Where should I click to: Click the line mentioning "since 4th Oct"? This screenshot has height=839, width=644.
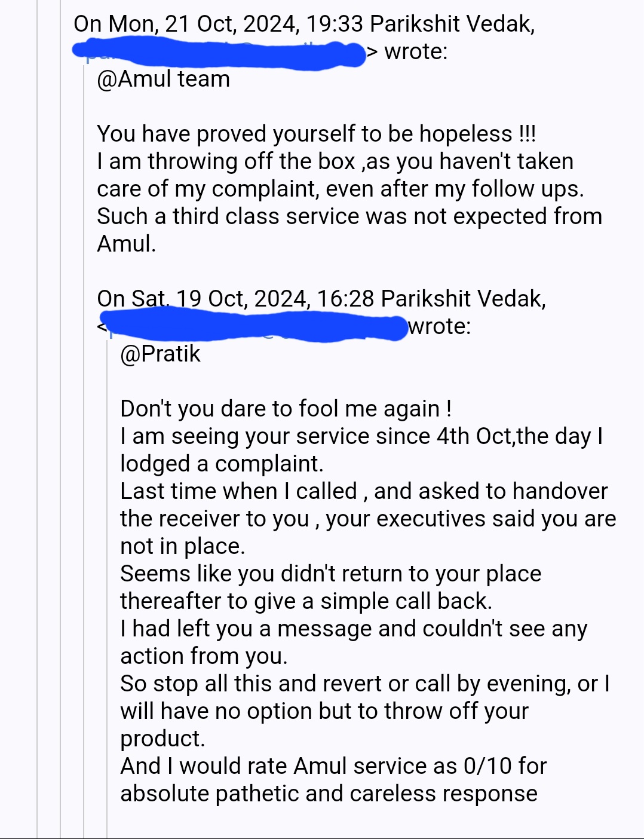[361, 436]
